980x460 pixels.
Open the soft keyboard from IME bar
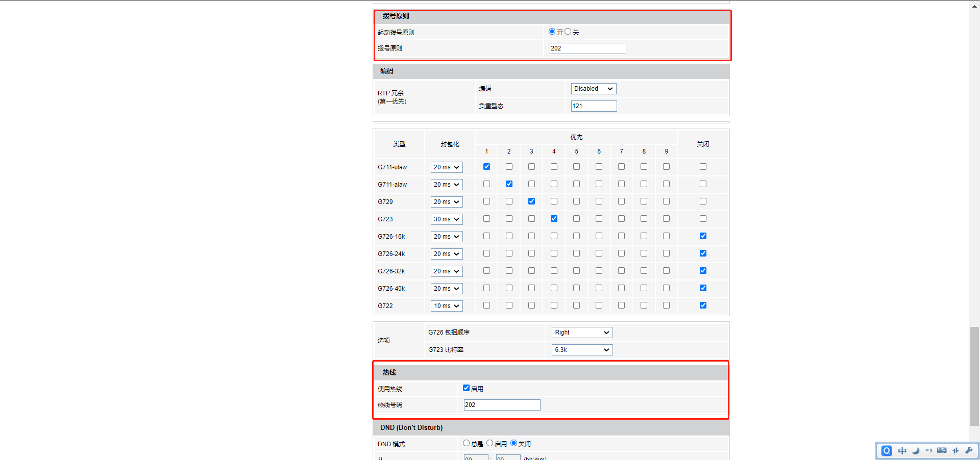coord(942,451)
